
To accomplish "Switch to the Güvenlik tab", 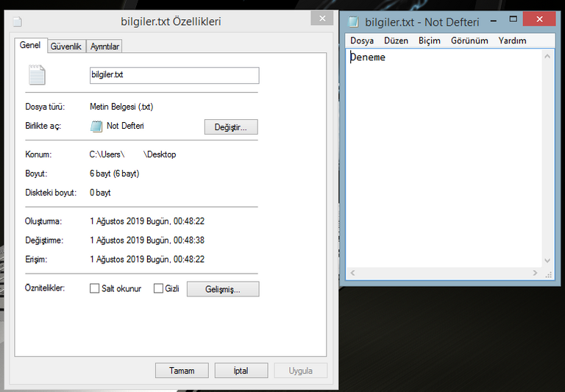I will coord(66,46).
